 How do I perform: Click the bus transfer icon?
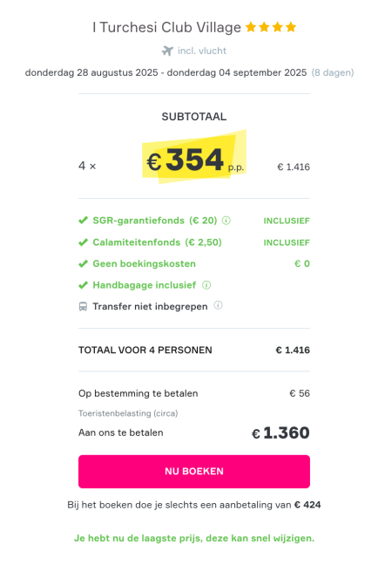click(x=83, y=307)
